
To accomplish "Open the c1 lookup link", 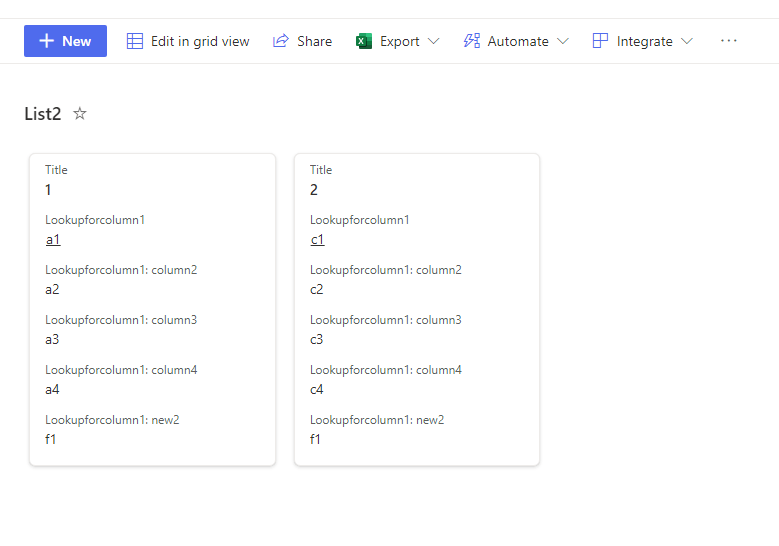I will click(317, 239).
